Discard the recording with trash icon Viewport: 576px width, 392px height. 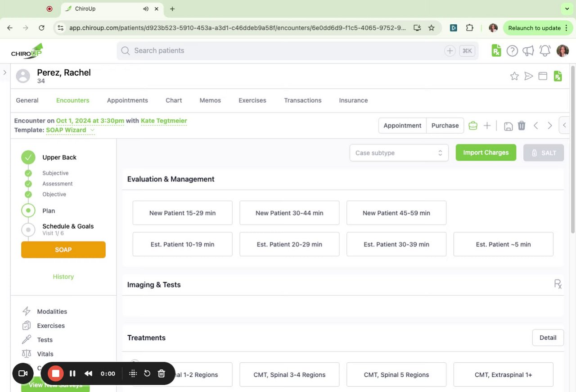pos(162,374)
